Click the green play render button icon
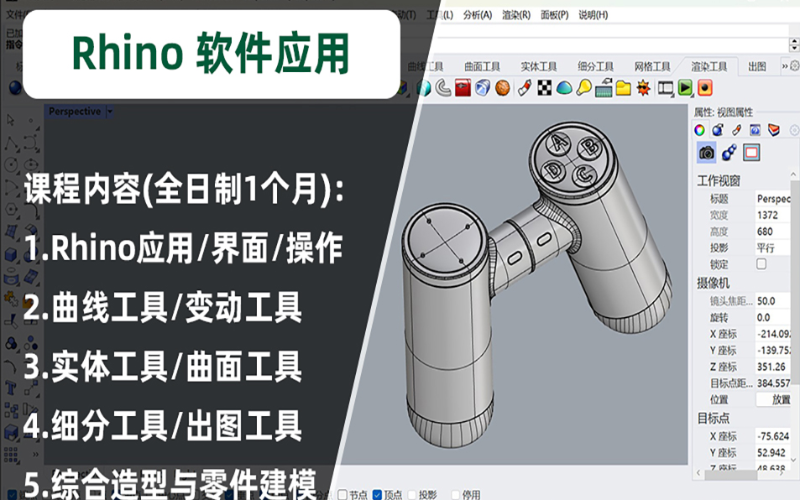 tap(686, 88)
